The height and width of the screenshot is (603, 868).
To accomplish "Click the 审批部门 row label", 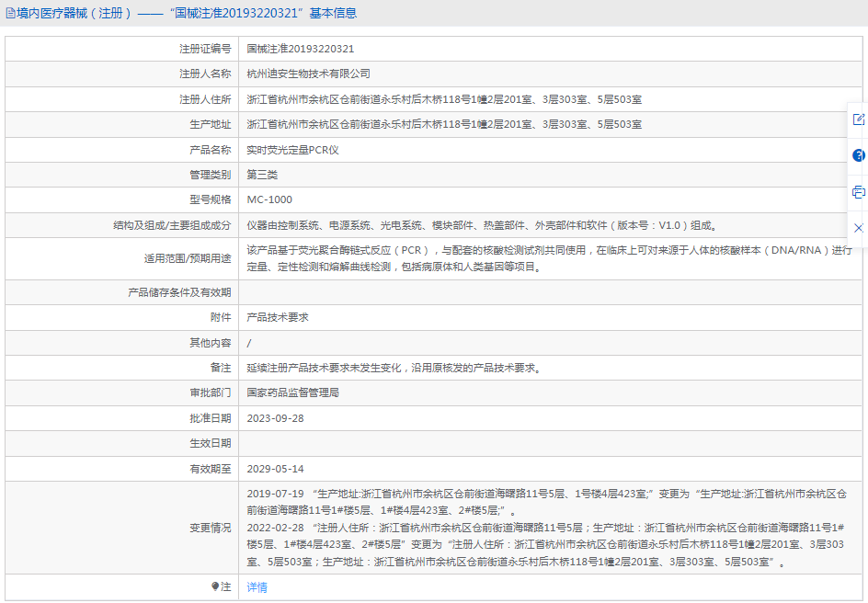I will tap(211, 393).
